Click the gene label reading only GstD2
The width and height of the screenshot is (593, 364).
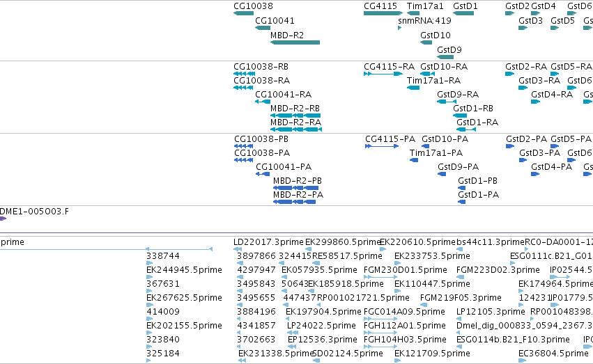pyautogui.click(x=517, y=6)
